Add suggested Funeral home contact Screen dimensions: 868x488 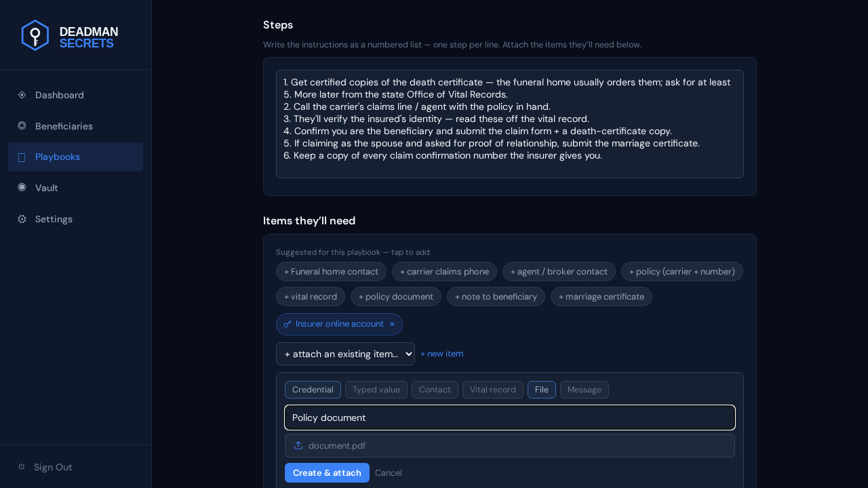(x=331, y=272)
